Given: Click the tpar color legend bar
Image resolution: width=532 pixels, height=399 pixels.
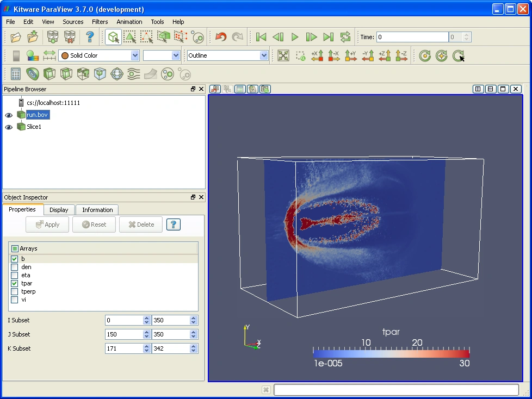Looking at the screenshot, I should (391, 353).
